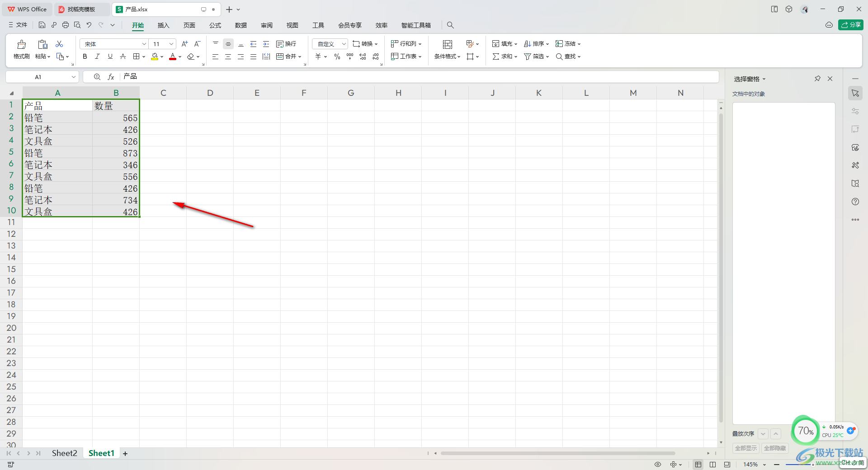This screenshot has height=470, width=868.
Task: Toggle wrap text (换行)
Action: point(286,44)
